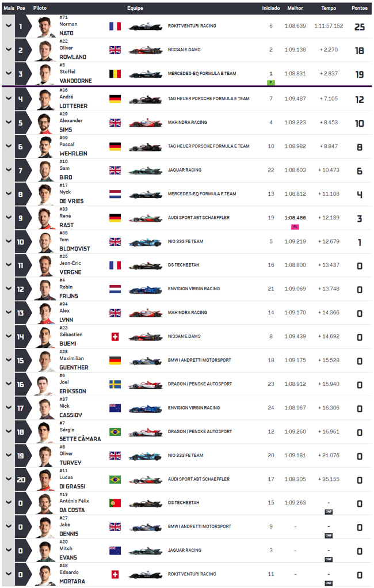This screenshot has height=588, width=374.
Task: Click the Jaguar Racing car image for Sam Bird
Action: (x=146, y=170)
